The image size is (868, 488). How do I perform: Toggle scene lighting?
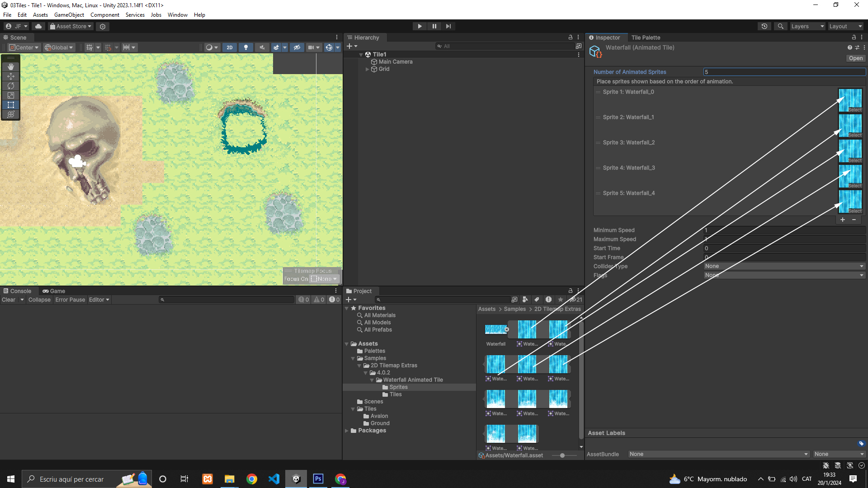coord(245,47)
